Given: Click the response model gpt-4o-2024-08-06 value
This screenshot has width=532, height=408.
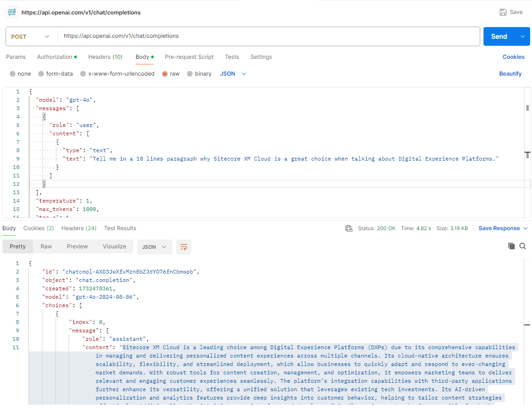Looking at the screenshot, I should [x=104, y=297].
